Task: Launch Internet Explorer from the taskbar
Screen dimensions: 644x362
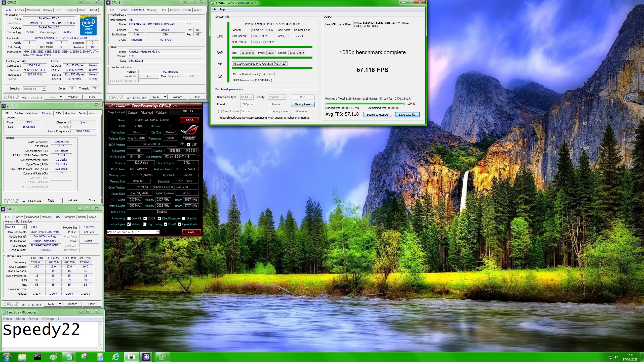Action: [x=116, y=357]
